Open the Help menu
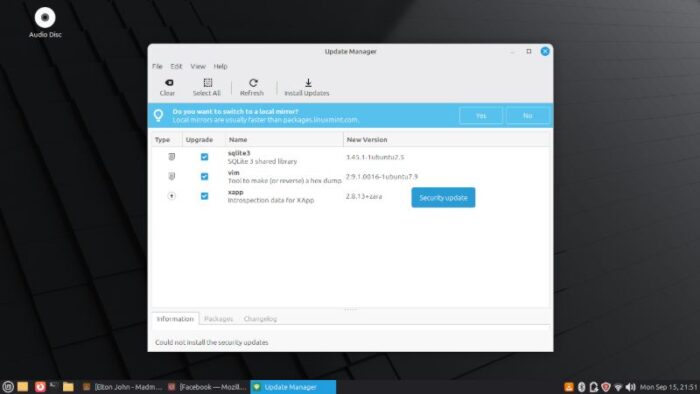 pyautogui.click(x=221, y=66)
